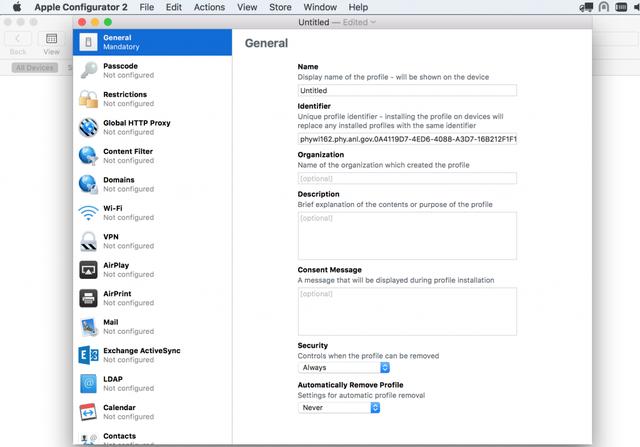Select the Global HTTP Proxy globe icon

(x=89, y=127)
